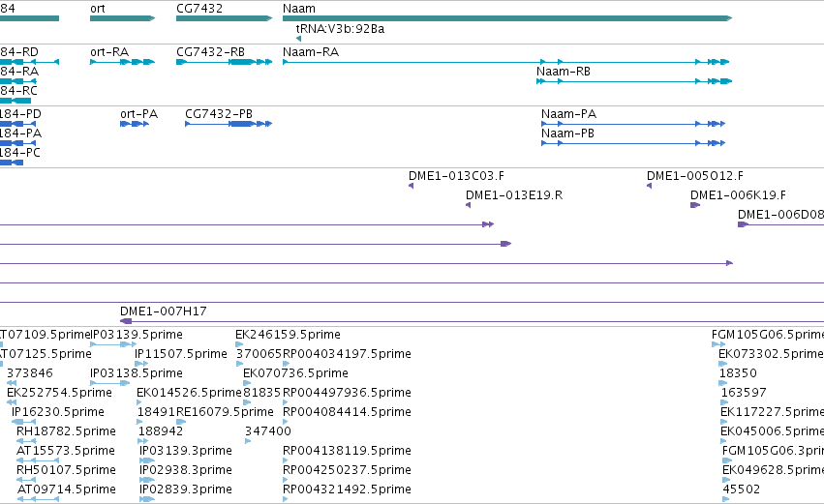Image resolution: width=824 pixels, height=504 pixels.
Task: Click the 188942 EST label
Action: click(161, 431)
